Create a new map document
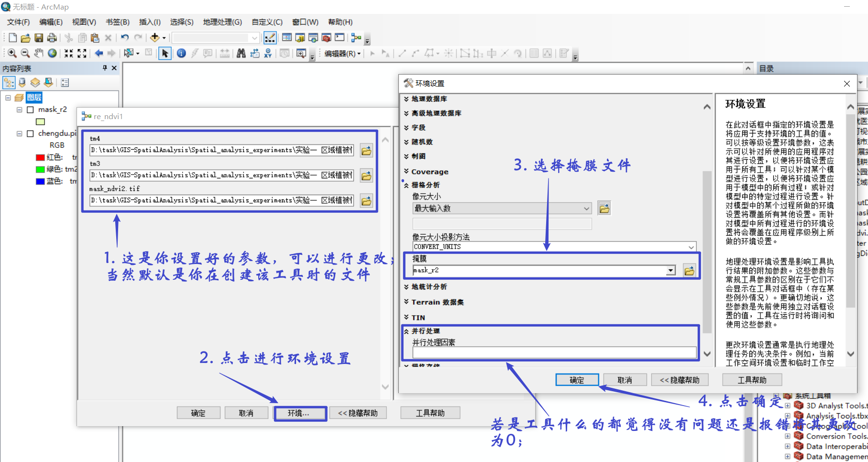The width and height of the screenshot is (868, 462). coord(13,38)
